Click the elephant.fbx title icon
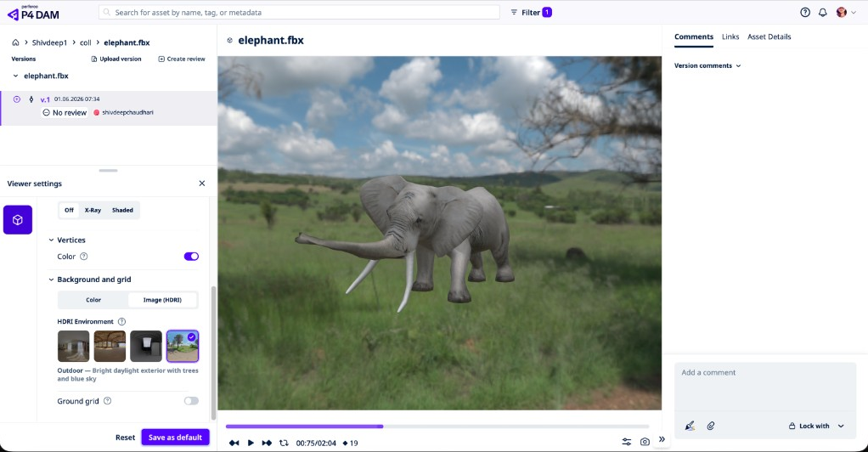868x452 pixels. (x=229, y=41)
